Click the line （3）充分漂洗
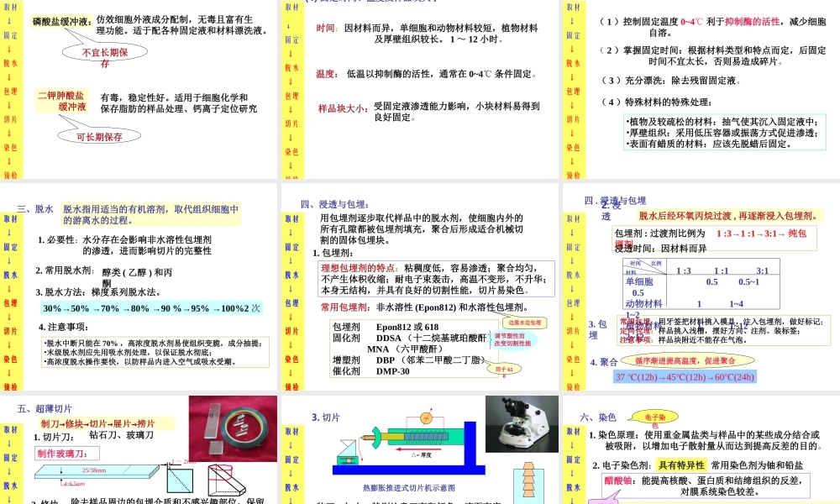Screen dimensions: 840x504 coord(670,81)
